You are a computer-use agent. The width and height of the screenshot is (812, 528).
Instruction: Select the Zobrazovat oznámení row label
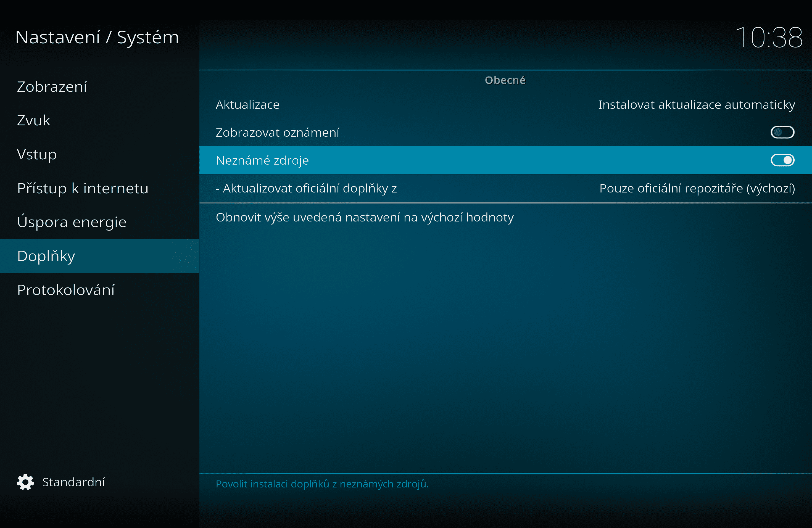(277, 132)
